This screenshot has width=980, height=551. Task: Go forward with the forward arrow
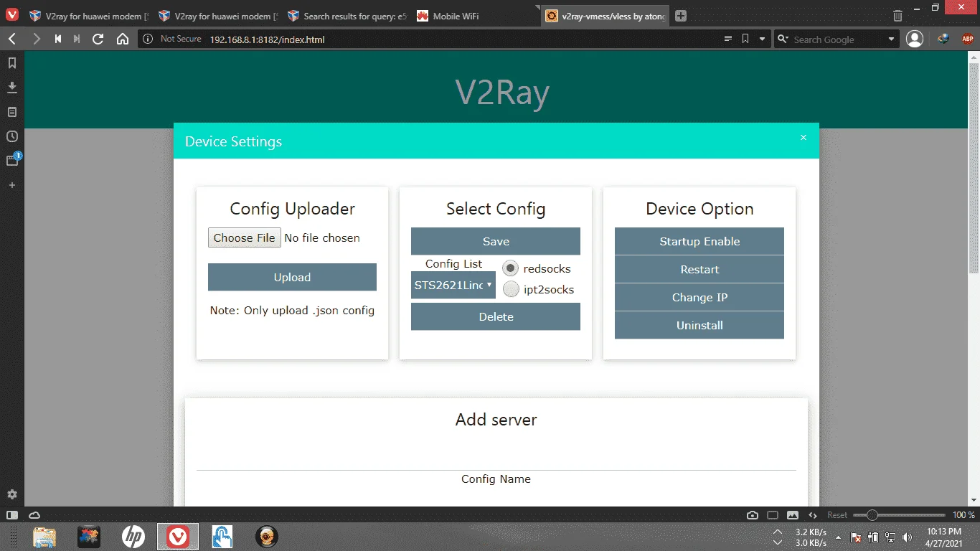37,39
